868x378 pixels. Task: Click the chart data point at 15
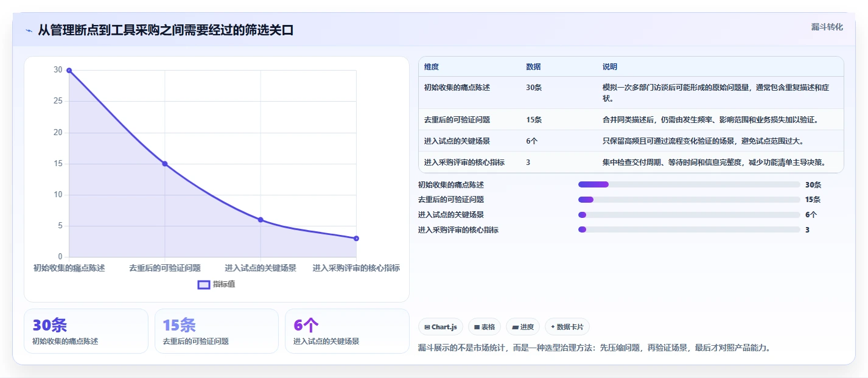tap(165, 164)
